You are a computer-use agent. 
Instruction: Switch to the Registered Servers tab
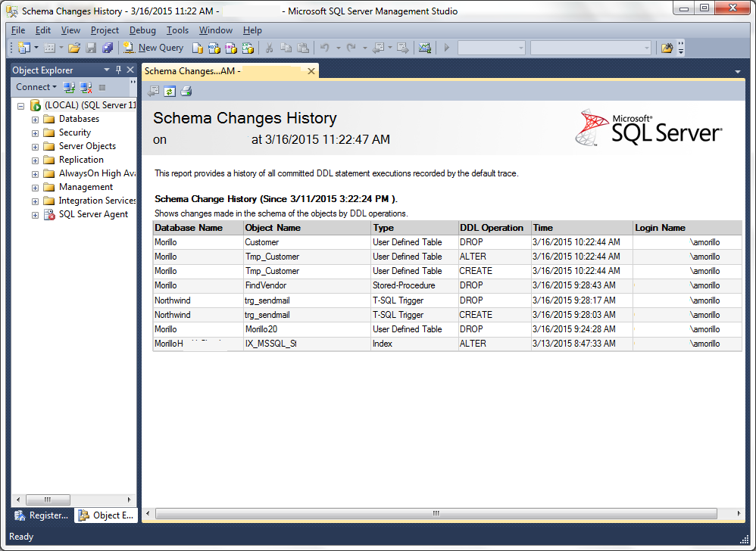(42, 515)
